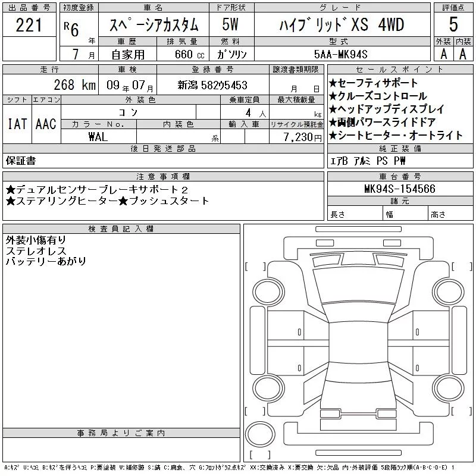The image size is (476, 476).
Task: Click grade ハイブリッド XS 4WD
Action: pos(342,25)
